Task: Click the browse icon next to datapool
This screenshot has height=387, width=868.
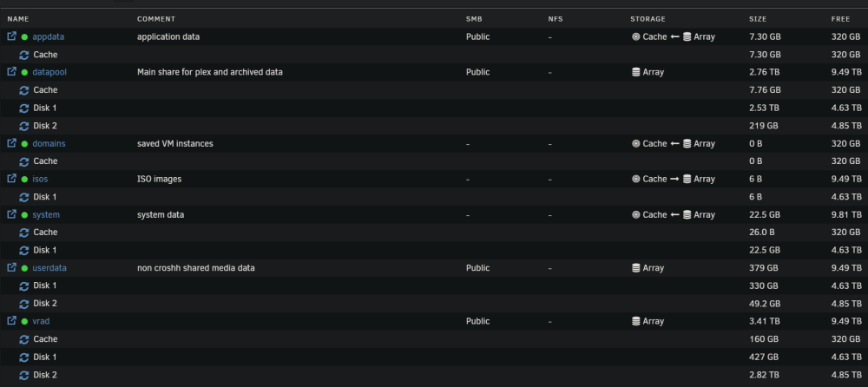Action: click(11, 72)
